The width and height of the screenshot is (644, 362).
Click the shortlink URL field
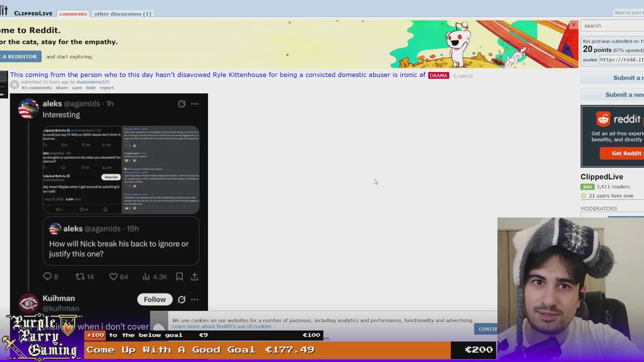pos(621,60)
